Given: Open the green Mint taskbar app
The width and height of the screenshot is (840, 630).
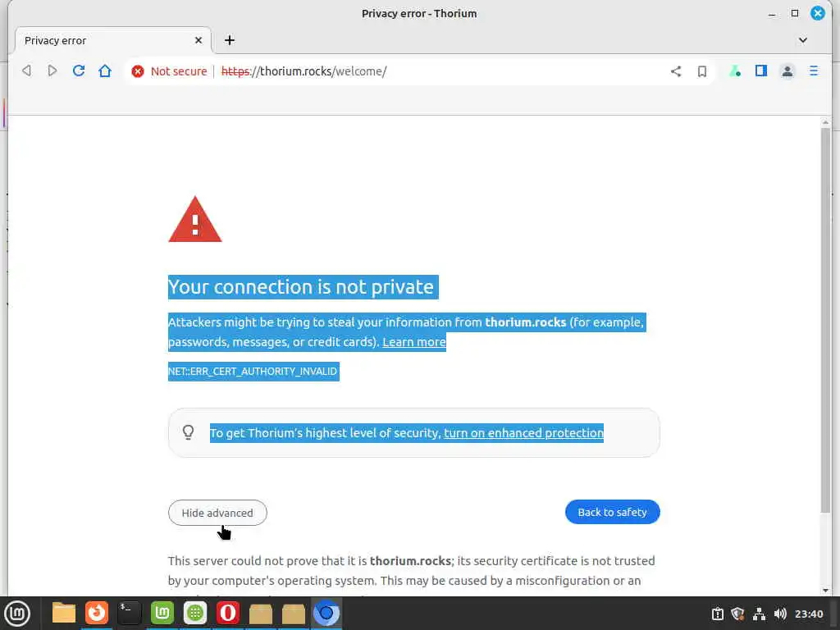Looking at the screenshot, I should coord(162,614).
